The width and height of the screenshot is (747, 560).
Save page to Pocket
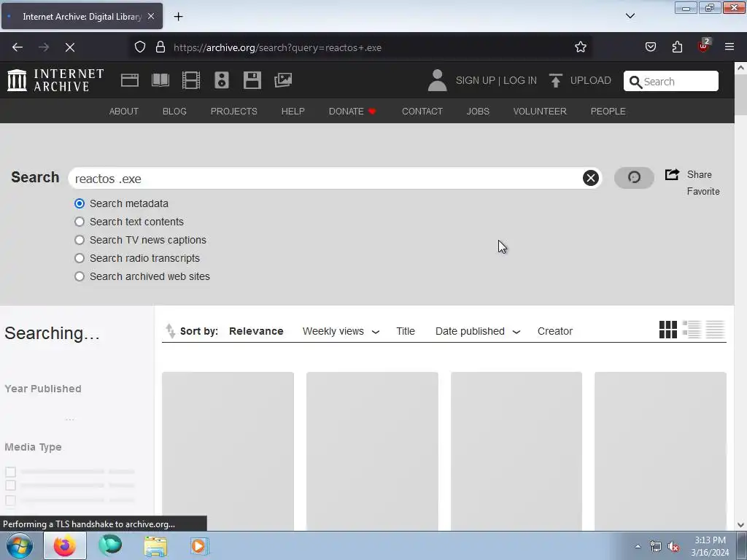[x=650, y=47]
